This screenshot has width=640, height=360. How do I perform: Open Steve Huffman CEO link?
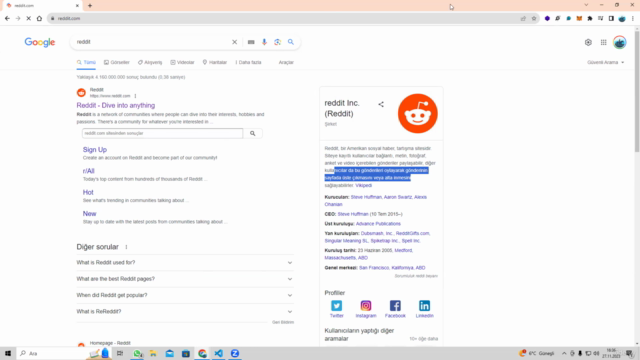[x=353, y=214]
